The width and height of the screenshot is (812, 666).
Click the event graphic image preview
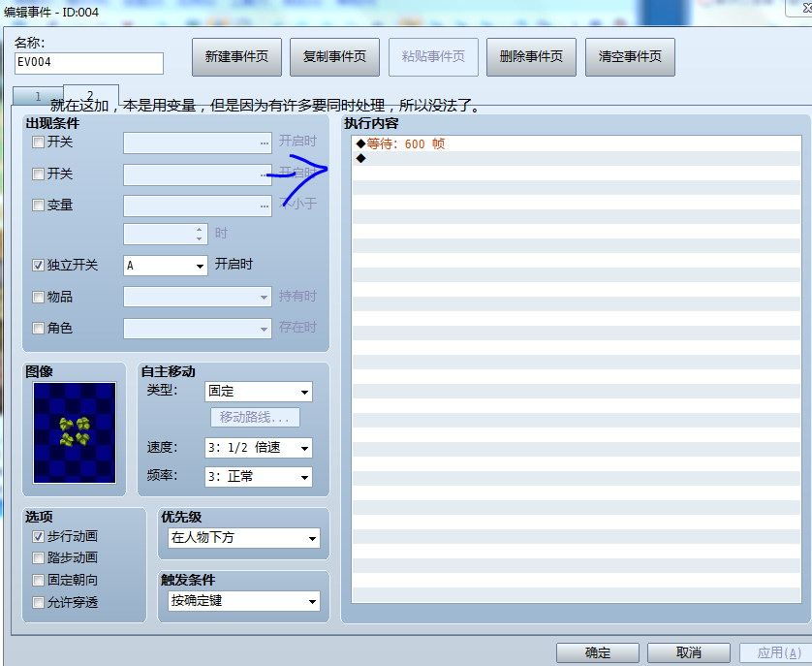pyautogui.click(x=75, y=432)
